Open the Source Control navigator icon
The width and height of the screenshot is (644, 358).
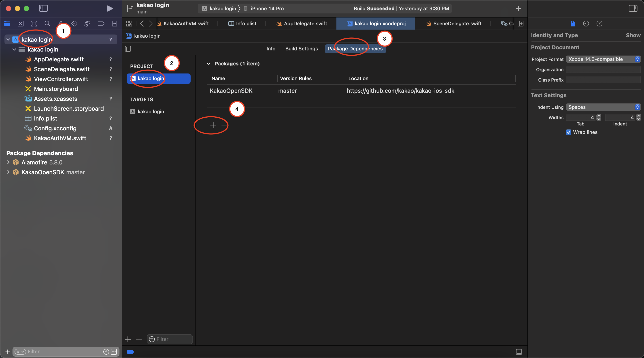21,24
